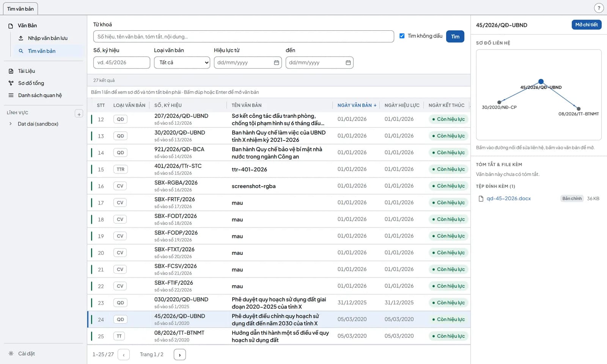This screenshot has height=364, width=607.
Task: Open the Nhập văn bản lưu menu item
Action: click(47, 38)
